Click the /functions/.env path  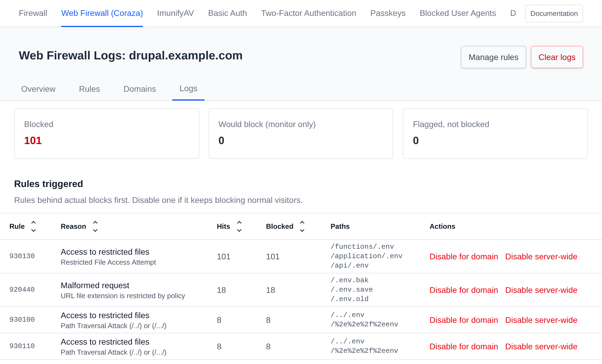(x=362, y=247)
